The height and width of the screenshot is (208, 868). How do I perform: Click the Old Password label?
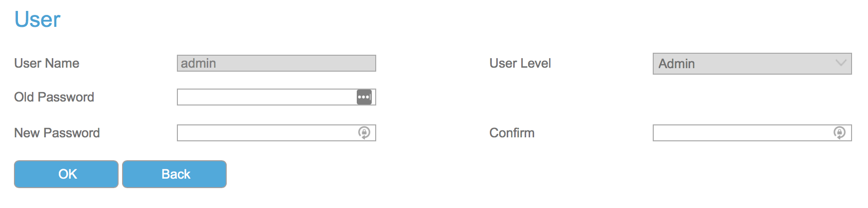tap(54, 97)
